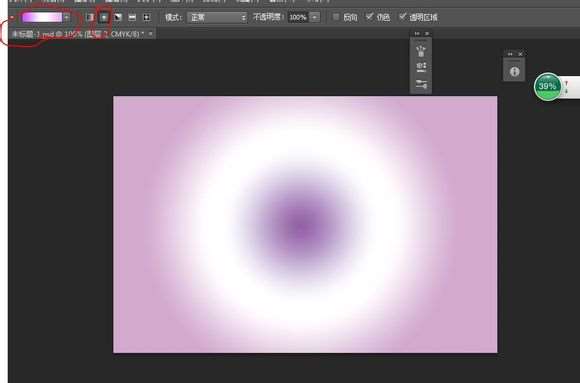Open the opacity slider dropdown arrow
Viewport: 580px width, 383px height.
(314, 17)
